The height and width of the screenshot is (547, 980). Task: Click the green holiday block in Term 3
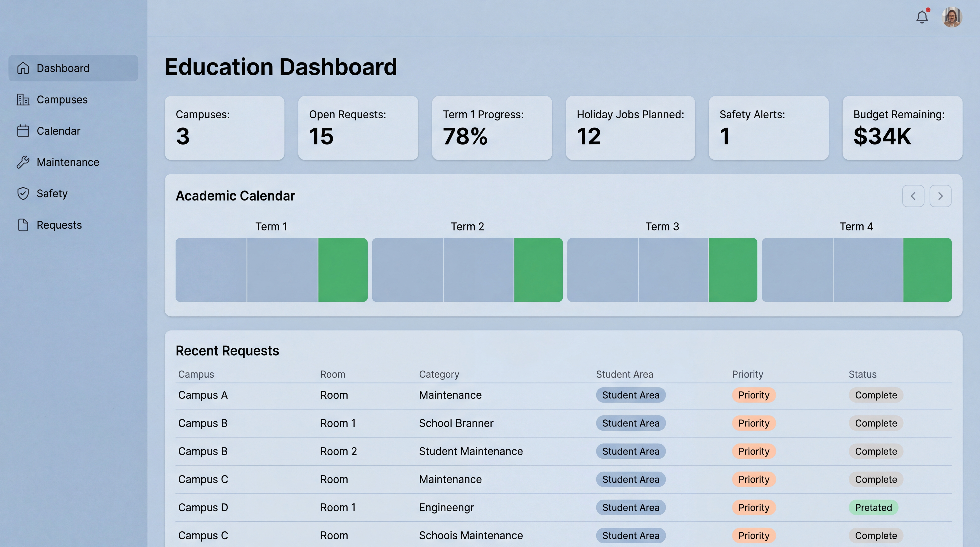733,270
